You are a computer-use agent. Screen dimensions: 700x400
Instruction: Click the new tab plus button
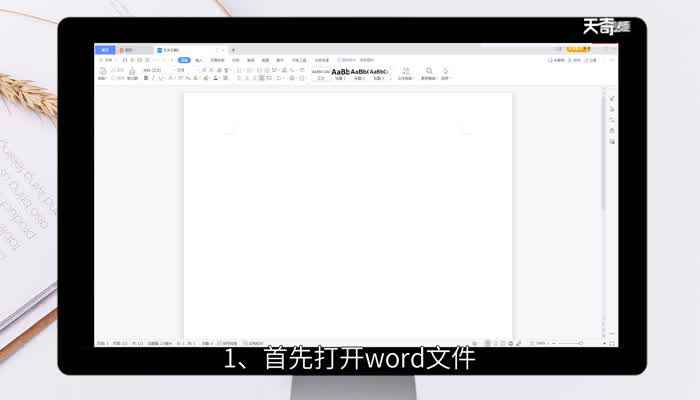pos(233,49)
